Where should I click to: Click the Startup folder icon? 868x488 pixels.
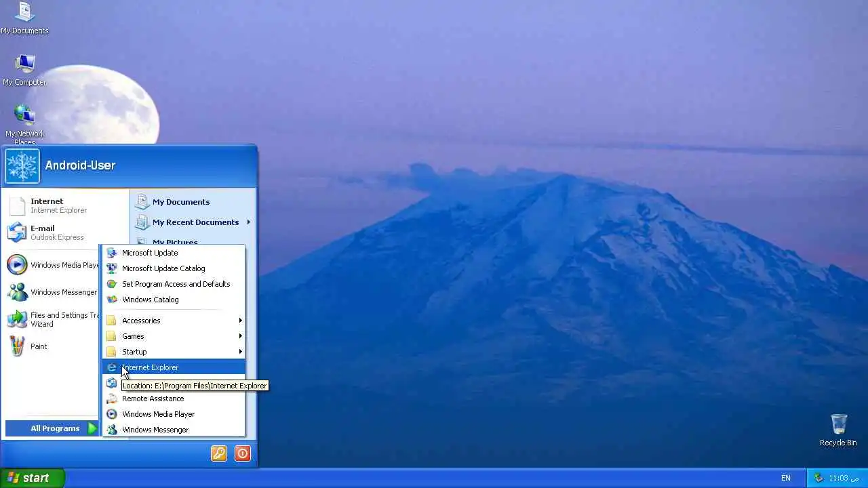[112, 352]
